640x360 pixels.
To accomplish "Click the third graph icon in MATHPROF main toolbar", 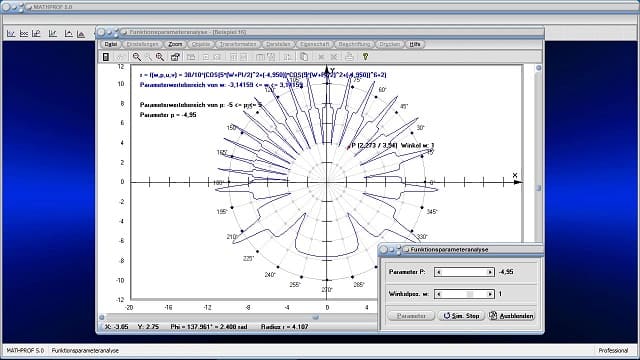I will [x=36, y=34].
